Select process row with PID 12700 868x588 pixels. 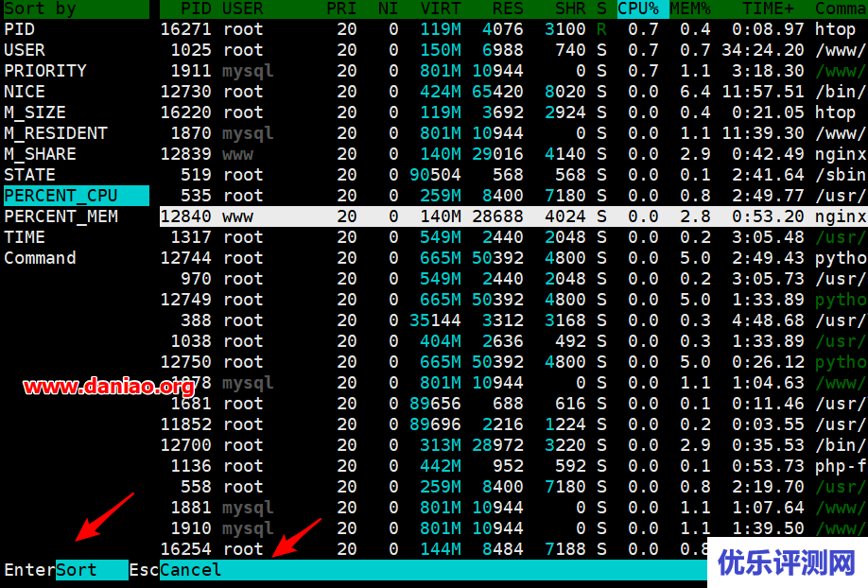point(513,445)
